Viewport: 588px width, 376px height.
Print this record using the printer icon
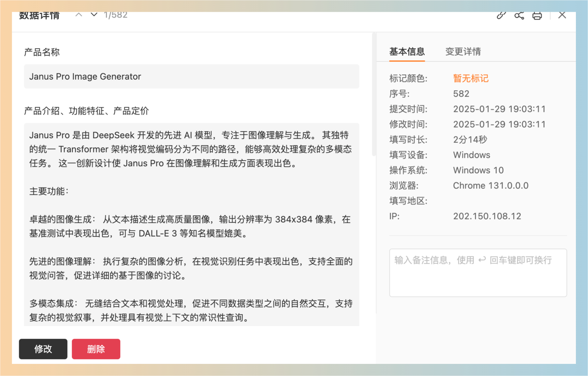(537, 15)
